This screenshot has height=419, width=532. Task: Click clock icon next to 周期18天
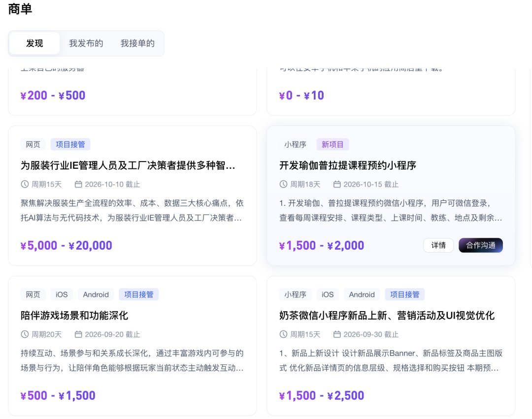(283, 185)
